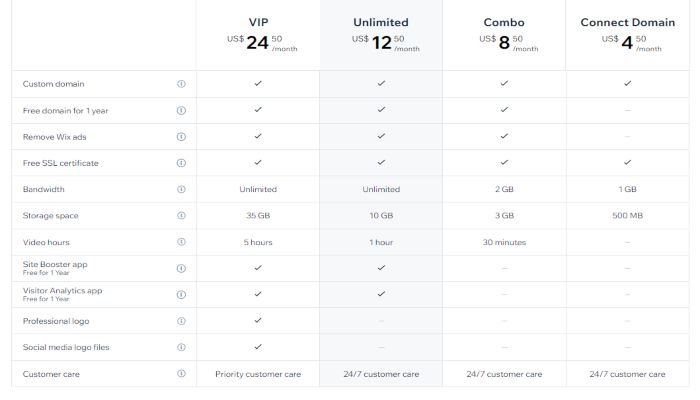Click the Priority customer care cell
Image resolution: width=700 pixels, height=400 pixels.
coord(258,374)
